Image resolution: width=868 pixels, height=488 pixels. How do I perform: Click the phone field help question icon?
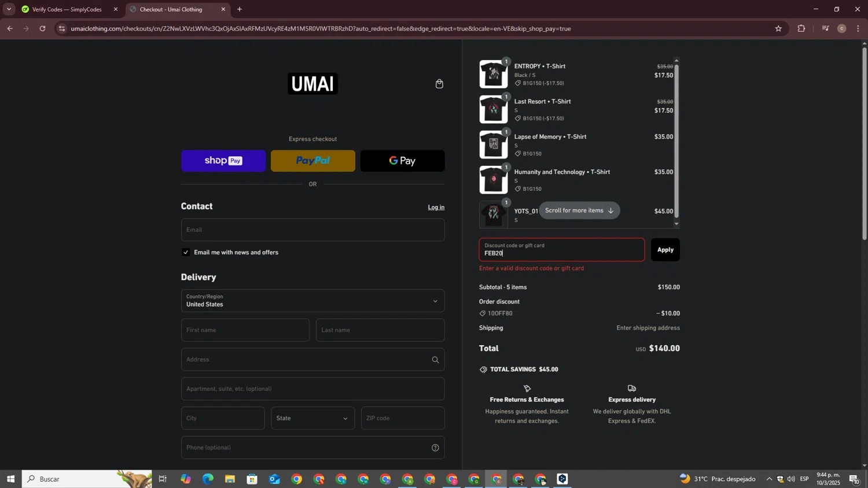pyautogui.click(x=435, y=448)
